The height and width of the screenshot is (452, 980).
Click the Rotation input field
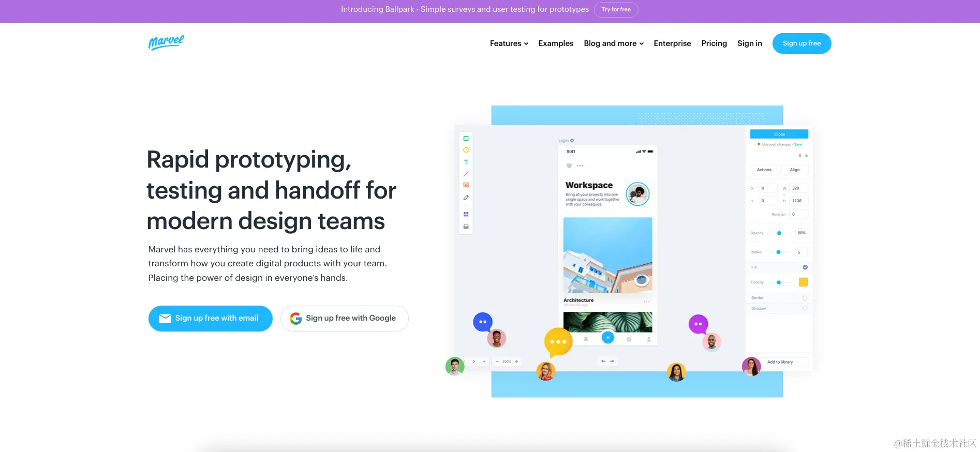click(x=799, y=214)
